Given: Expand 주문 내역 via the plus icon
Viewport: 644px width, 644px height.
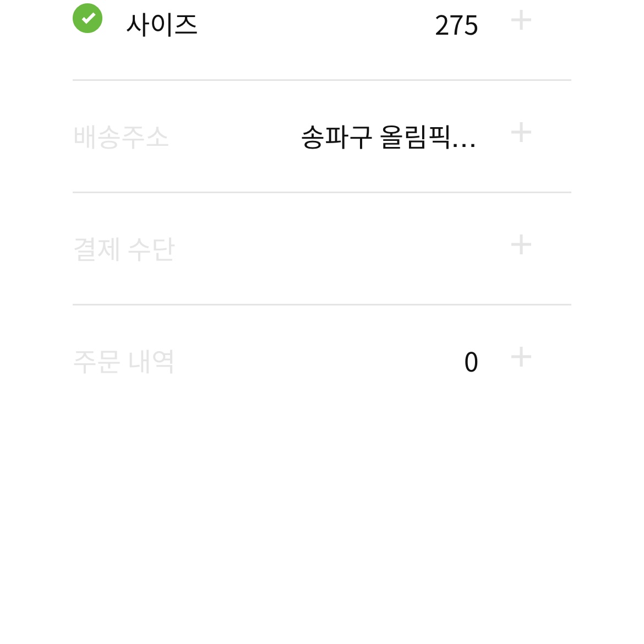Looking at the screenshot, I should (x=521, y=357).
